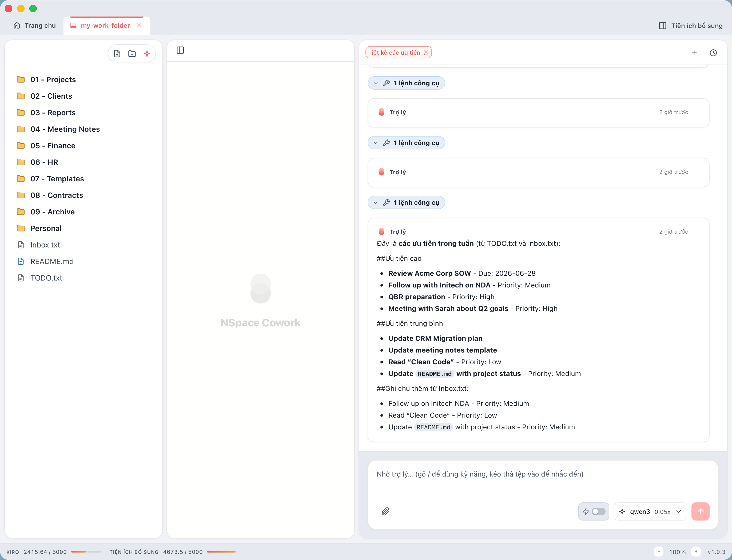
Task: Start a new chat with plus icon
Action: coord(694,53)
